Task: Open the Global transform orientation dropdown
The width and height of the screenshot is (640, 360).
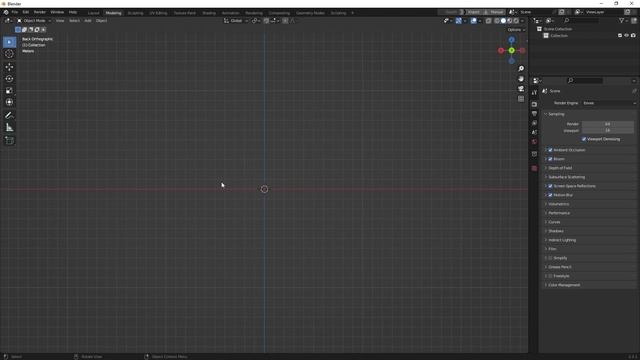Action: click(236, 21)
